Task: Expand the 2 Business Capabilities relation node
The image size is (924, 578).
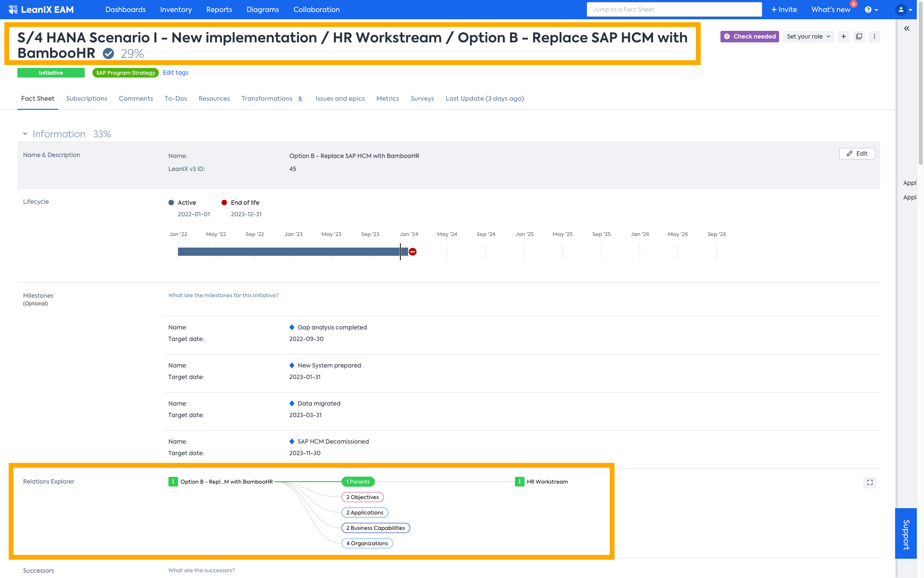Action: [376, 528]
